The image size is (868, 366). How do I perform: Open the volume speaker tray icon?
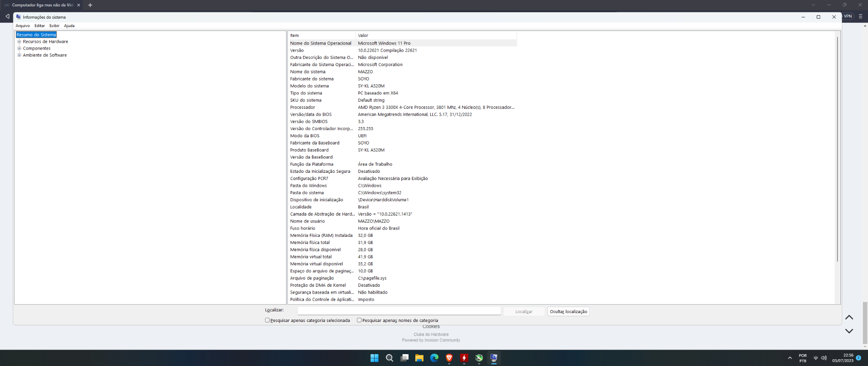[x=824, y=358]
